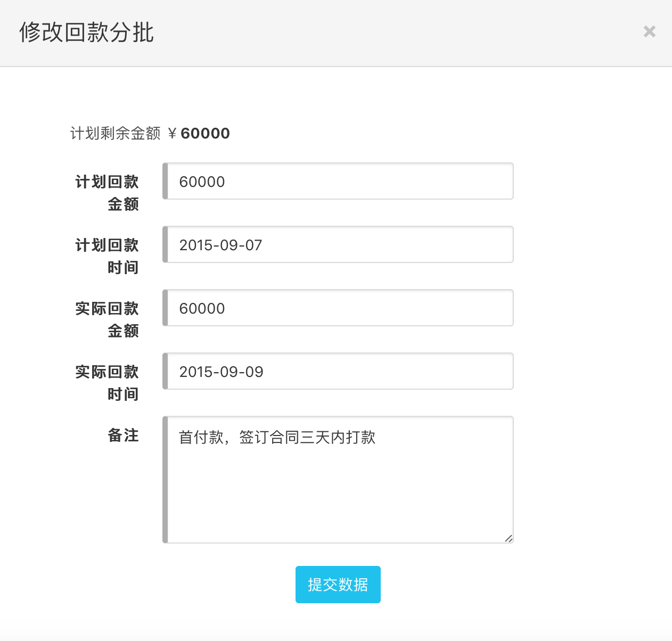Viewport: 672px width, 641px height.
Task: Click the 实际回款金额 label
Action: point(107,319)
